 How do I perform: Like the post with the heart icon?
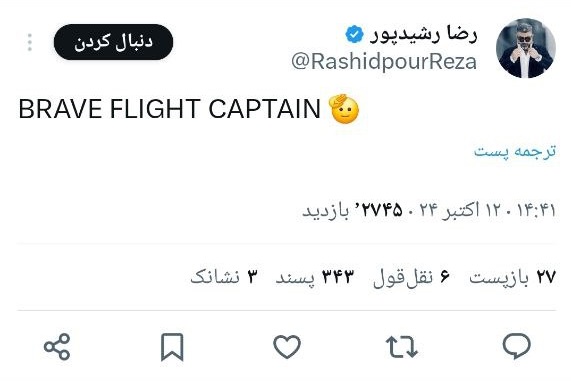287,346
